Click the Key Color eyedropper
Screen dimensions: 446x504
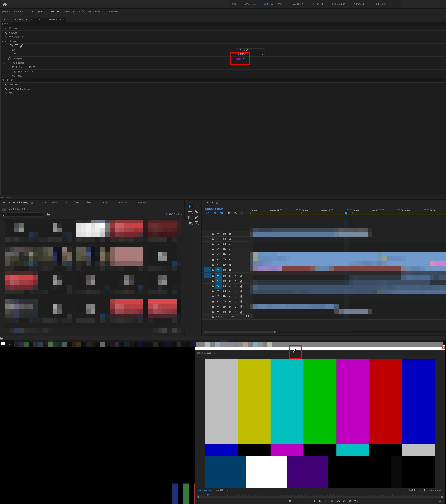(243, 59)
